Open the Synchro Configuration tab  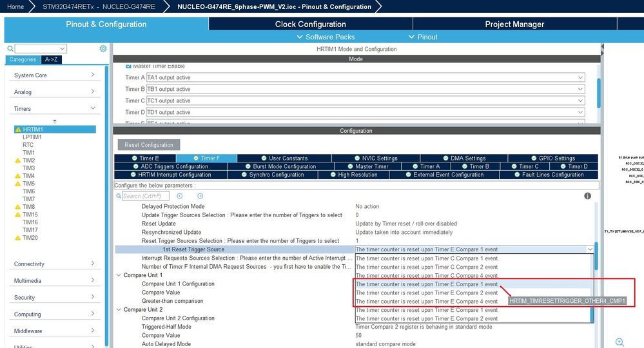click(272, 175)
